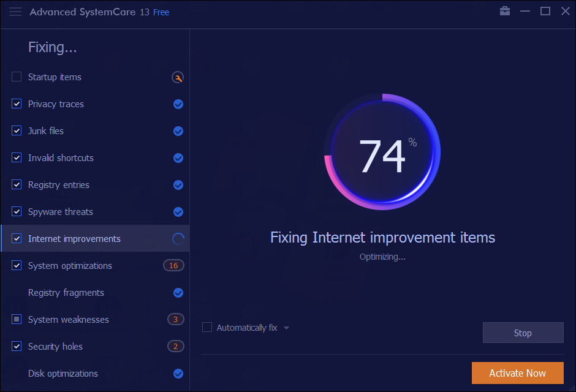Click the Fixing... panel heading
The height and width of the screenshot is (392, 576).
click(x=53, y=47)
